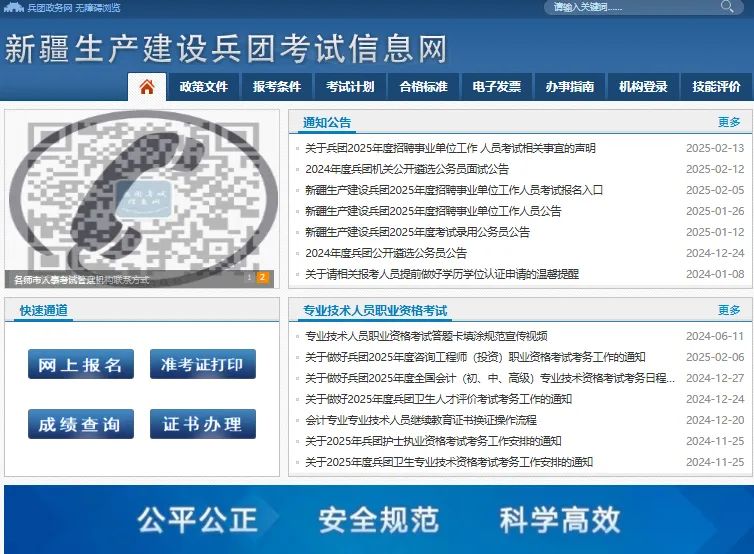Open the 办事指南 menu tab
754x554 pixels.
coord(570,87)
